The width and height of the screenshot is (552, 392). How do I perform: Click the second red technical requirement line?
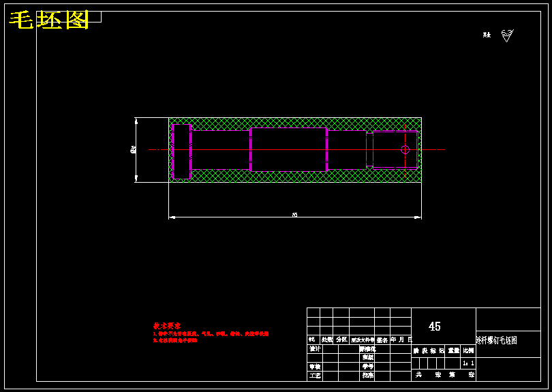point(175,341)
